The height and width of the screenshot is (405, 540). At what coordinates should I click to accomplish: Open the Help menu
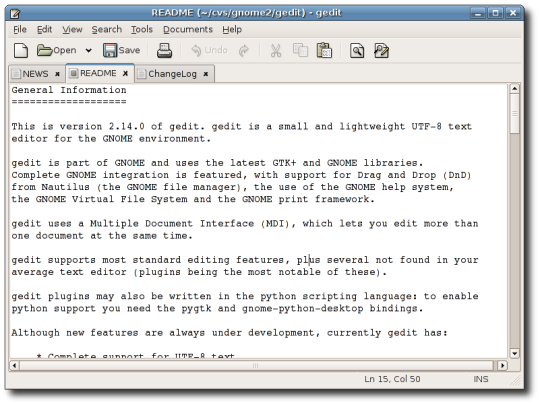[232, 30]
